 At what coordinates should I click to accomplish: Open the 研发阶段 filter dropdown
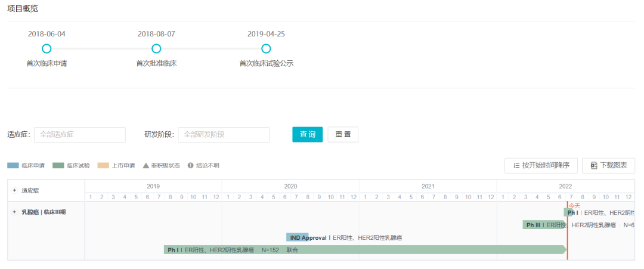(224, 135)
